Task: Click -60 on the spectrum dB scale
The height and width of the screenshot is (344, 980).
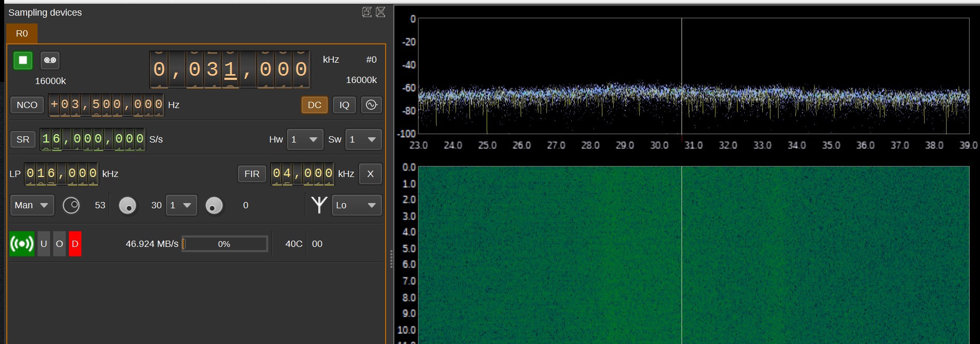Action: point(409,88)
